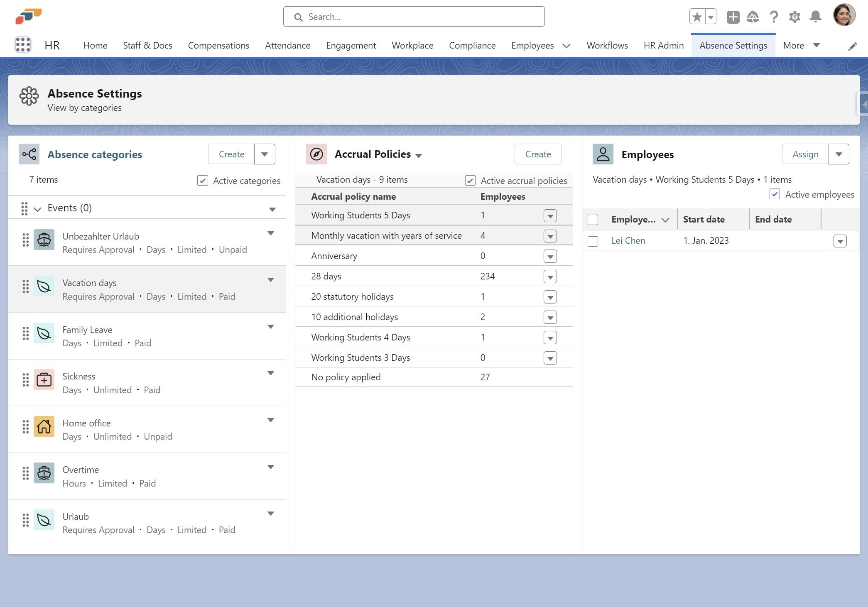Viewport: 868px width, 607px height.
Task: Uncheck the Active categories checkbox
Action: pyautogui.click(x=203, y=181)
